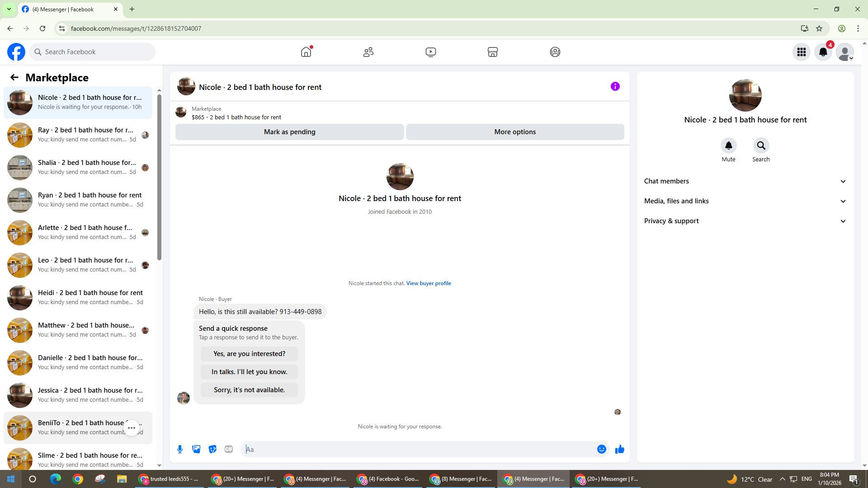Search within the conversation
This screenshot has width=868, height=488.
tap(761, 145)
